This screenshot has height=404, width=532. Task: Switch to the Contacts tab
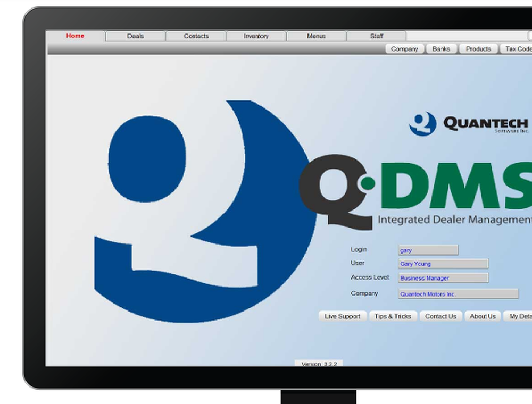[196, 36]
